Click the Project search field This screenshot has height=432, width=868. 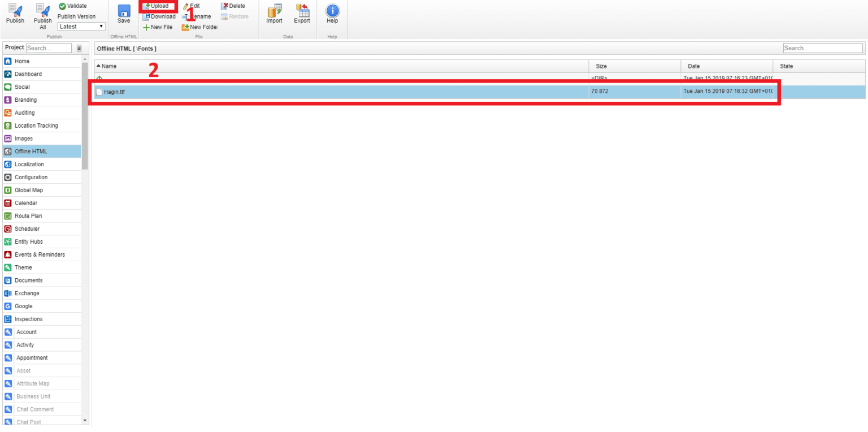tap(49, 49)
